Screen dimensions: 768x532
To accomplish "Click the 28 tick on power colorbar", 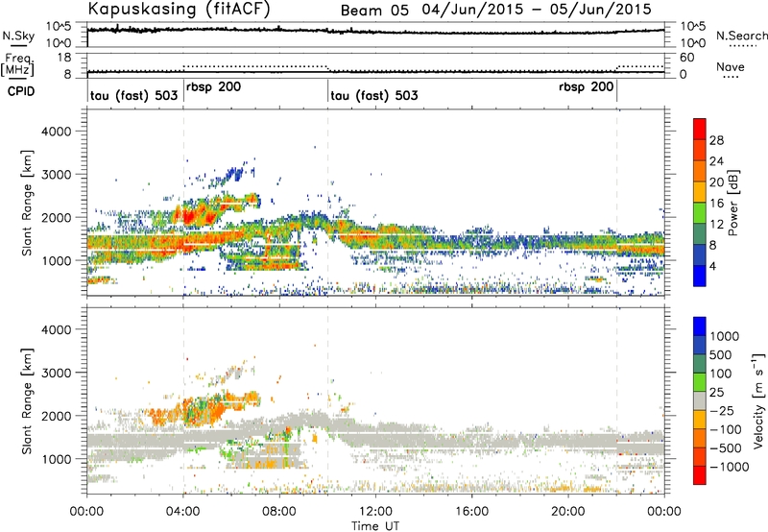I will click(x=716, y=140).
